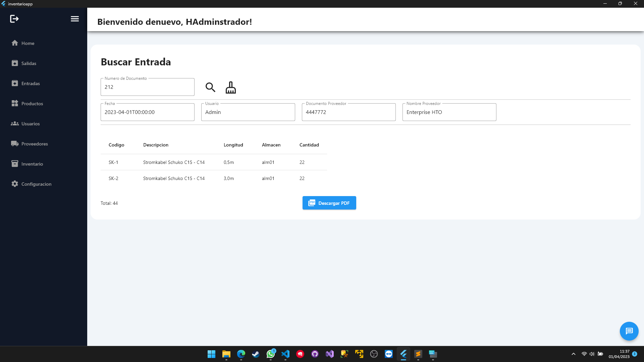Select the SK-2 code cell
The height and width of the screenshot is (362, 644).
[x=113, y=178]
